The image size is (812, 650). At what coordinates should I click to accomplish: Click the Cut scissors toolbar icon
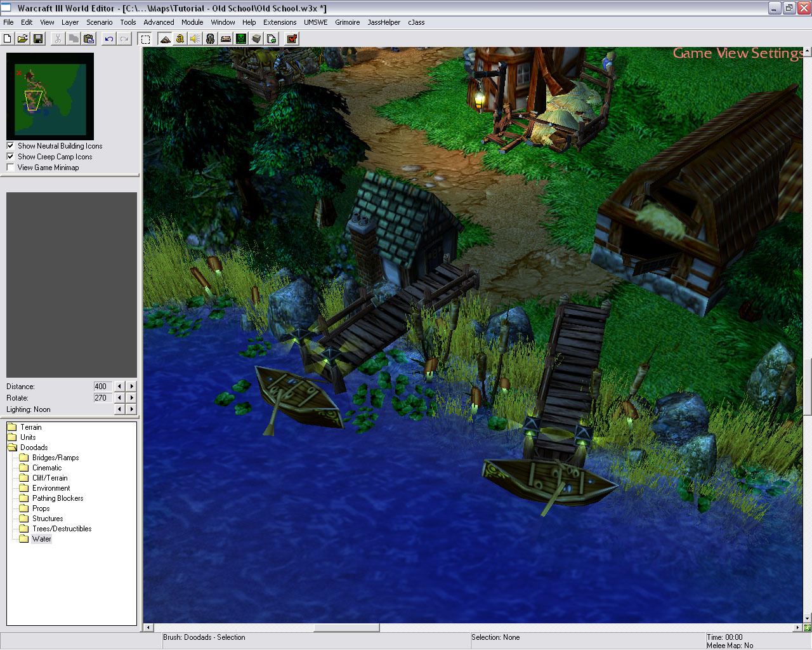coord(58,39)
